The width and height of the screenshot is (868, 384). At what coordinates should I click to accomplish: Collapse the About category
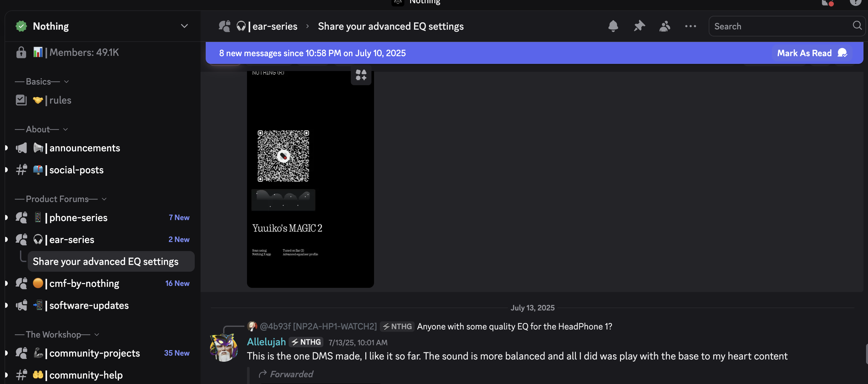point(42,129)
